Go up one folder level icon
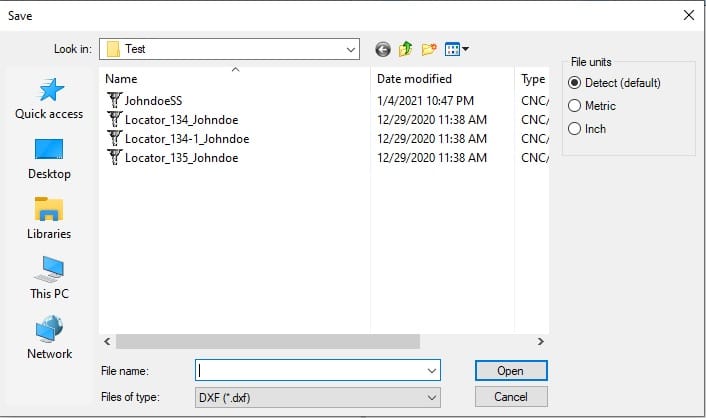This screenshot has width=706, height=418. pos(406,49)
